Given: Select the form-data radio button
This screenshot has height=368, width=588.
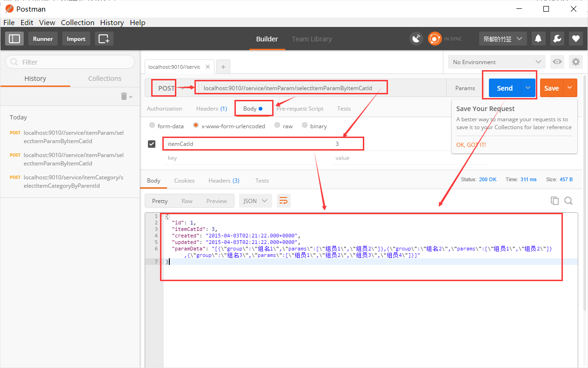Looking at the screenshot, I should [x=152, y=125].
